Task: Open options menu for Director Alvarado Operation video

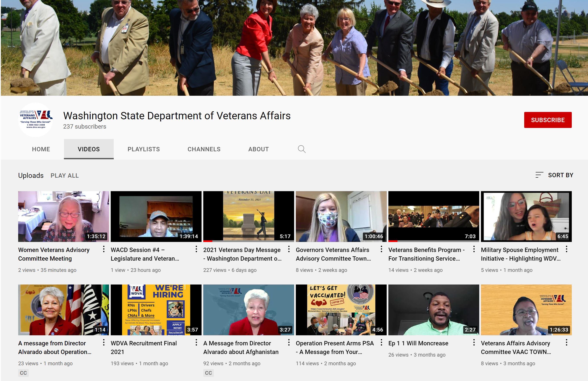Action: [104, 343]
